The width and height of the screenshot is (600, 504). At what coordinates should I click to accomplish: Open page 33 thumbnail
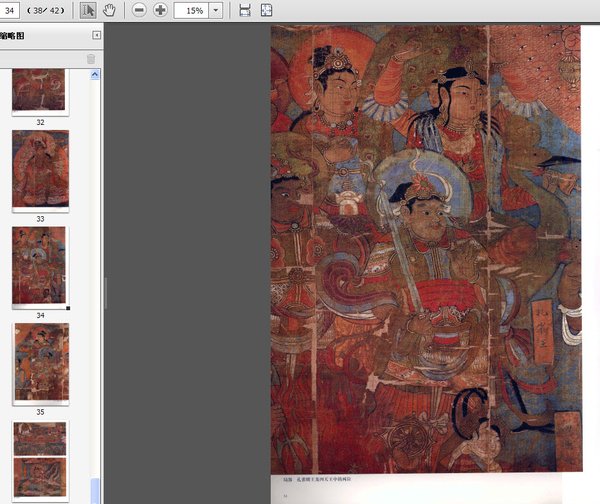coord(40,170)
